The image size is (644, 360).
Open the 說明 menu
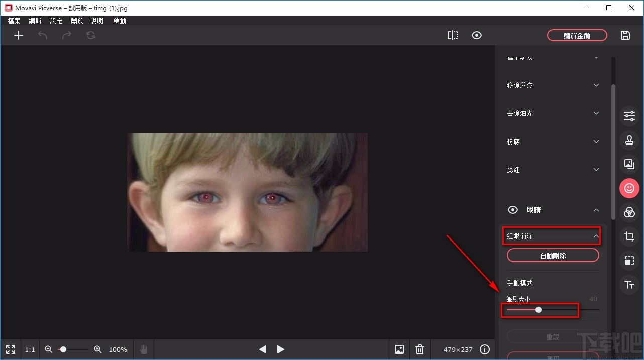tap(97, 21)
